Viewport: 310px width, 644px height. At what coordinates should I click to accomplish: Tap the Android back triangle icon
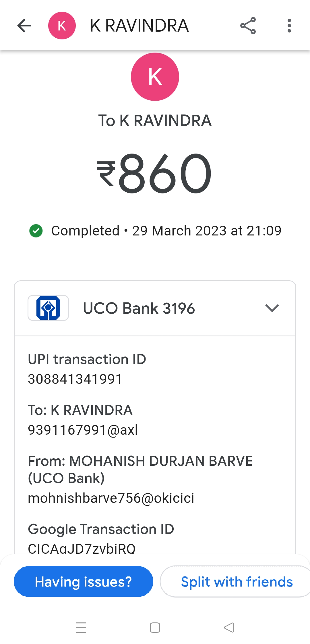[x=229, y=627]
